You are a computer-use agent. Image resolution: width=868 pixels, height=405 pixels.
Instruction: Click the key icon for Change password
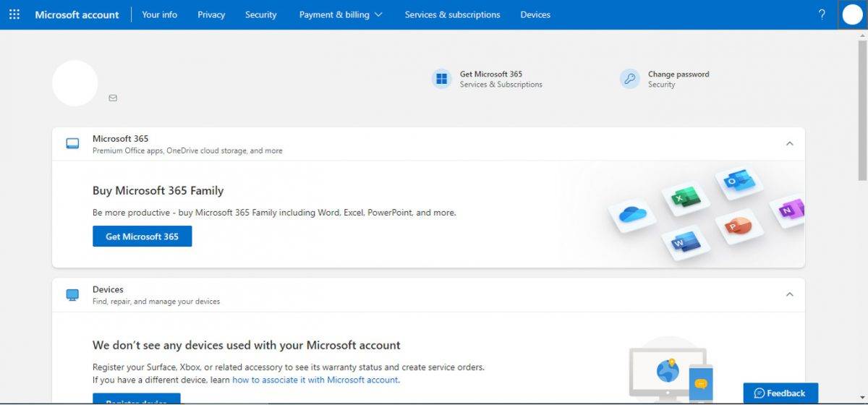[630, 79]
